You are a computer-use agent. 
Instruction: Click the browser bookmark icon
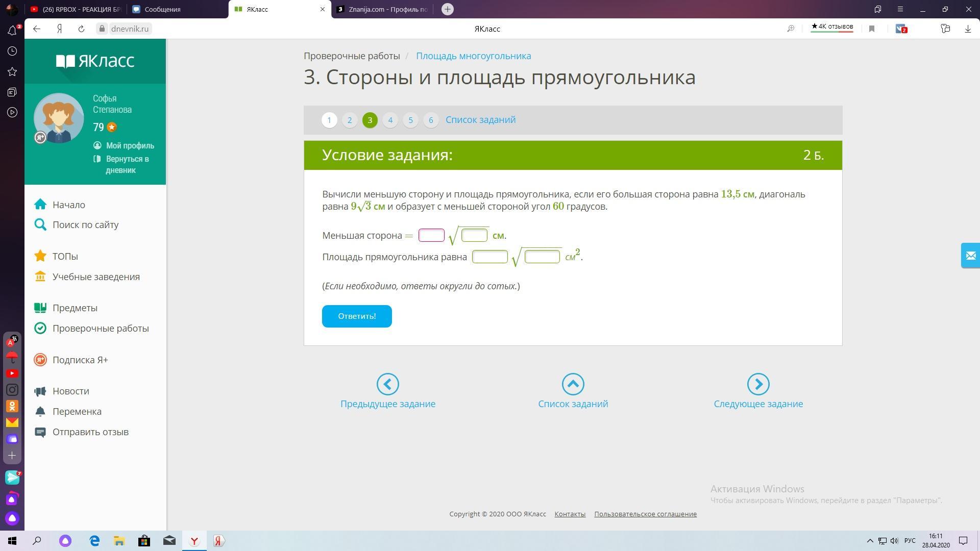pos(872,29)
